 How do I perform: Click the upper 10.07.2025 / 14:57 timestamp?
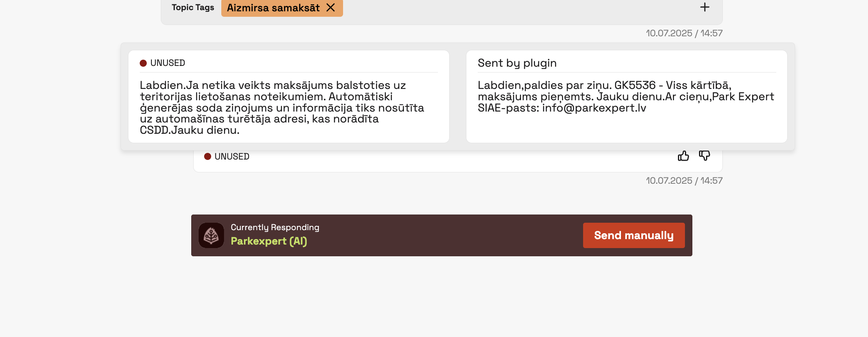coord(684,33)
